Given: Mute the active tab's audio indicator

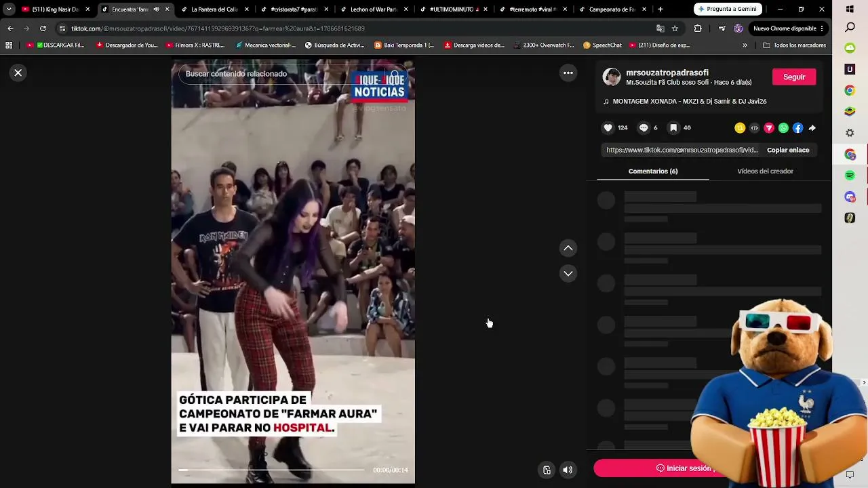Looking at the screenshot, I should pyautogui.click(x=156, y=9).
